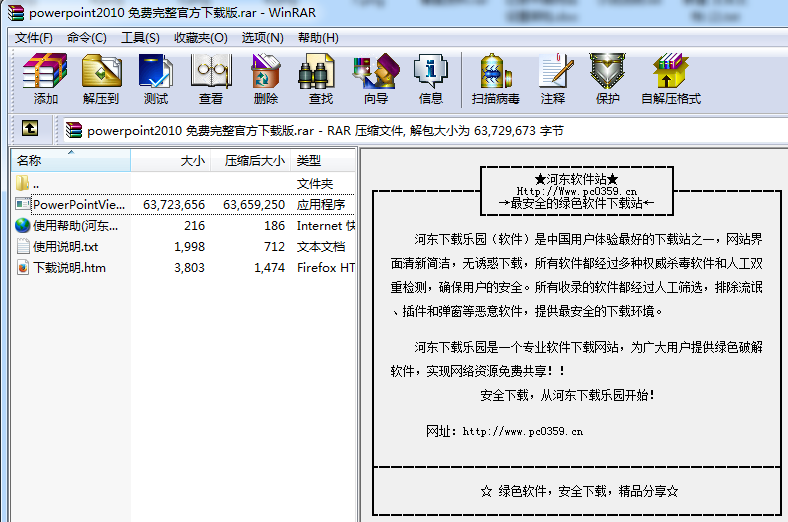Go up one level arrow button
788x522 pixels.
(30, 129)
